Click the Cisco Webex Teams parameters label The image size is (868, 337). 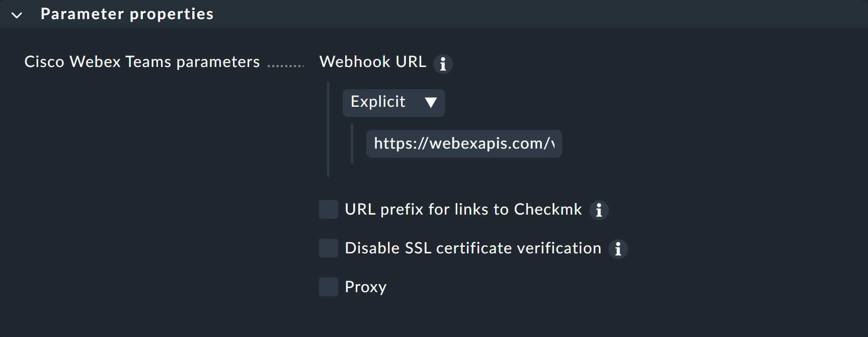tap(142, 61)
